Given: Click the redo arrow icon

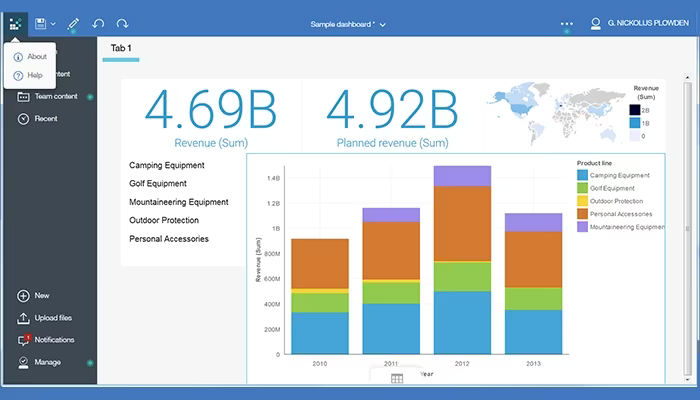Looking at the screenshot, I should click(122, 24).
